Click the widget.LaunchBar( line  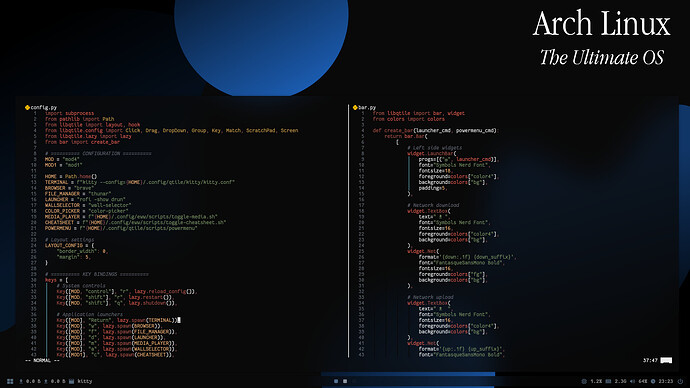coord(432,154)
